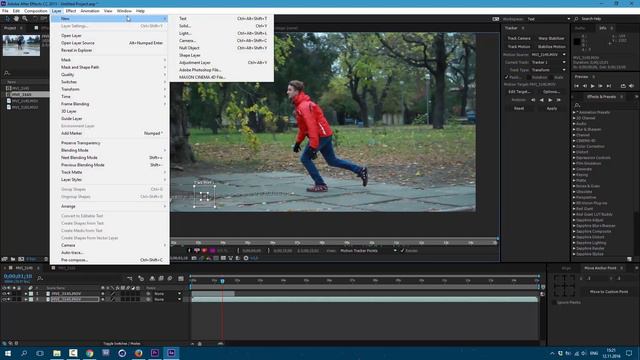
Task: Choose Null Object in New submenu
Action: coord(222,48)
